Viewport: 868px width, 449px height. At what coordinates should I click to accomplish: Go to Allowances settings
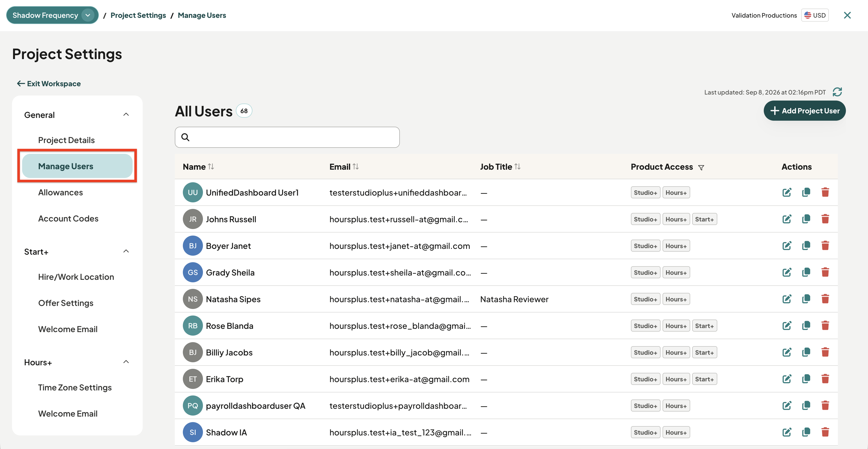[60, 192]
